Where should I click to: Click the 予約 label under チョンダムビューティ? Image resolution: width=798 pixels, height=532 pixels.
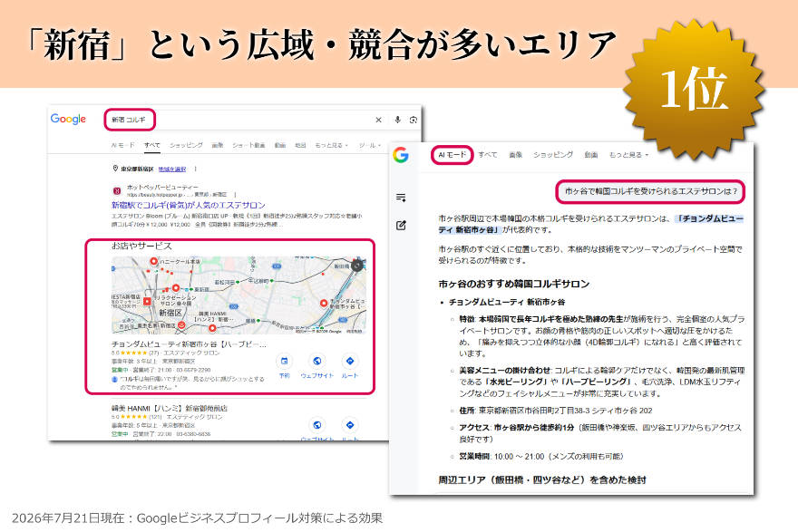pyautogui.click(x=284, y=376)
